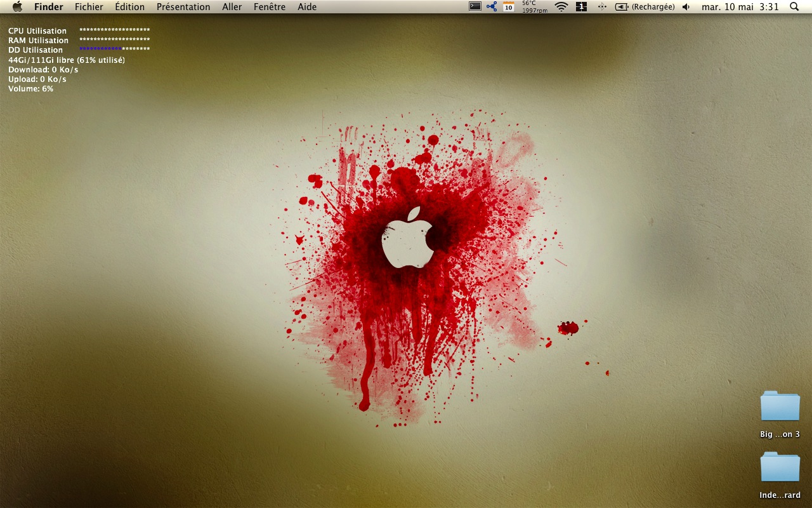The image size is (812, 508).
Task: Click the Volume: 6% text
Action: click(31, 88)
